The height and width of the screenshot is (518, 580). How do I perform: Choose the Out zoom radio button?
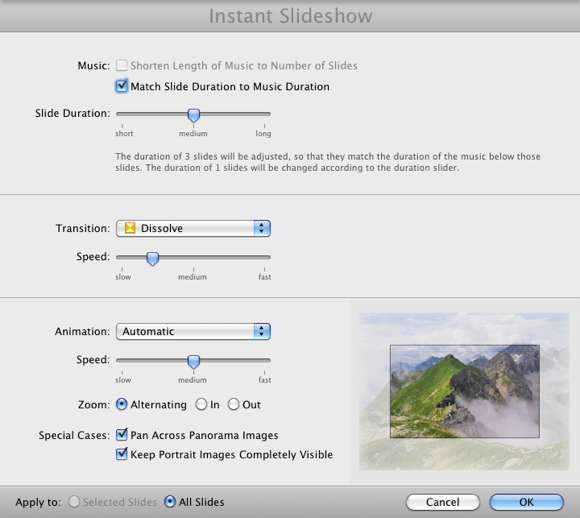click(233, 404)
